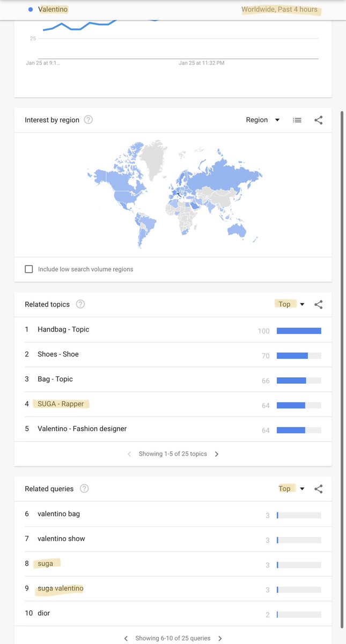Image resolution: width=346 pixels, height=644 pixels.
Task: Go to previous page of related queries
Action: pyautogui.click(x=126, y=639)
